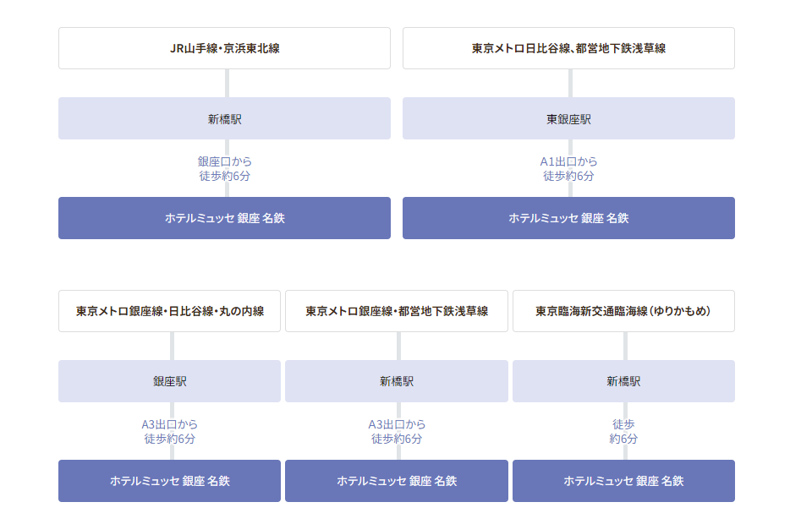
Task: Click ホテルミュッセ 銀座 名鉄 below 銀座駅 route
Action: (x=169, y=481)
